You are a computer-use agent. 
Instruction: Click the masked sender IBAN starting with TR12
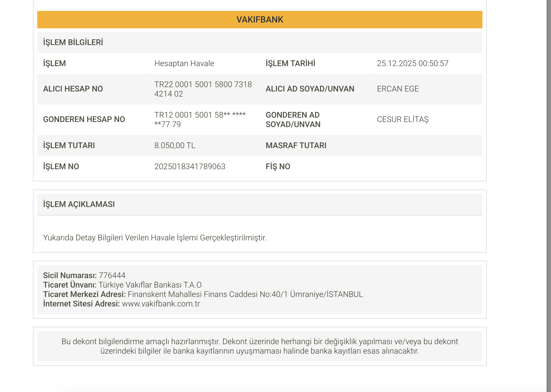200,120
